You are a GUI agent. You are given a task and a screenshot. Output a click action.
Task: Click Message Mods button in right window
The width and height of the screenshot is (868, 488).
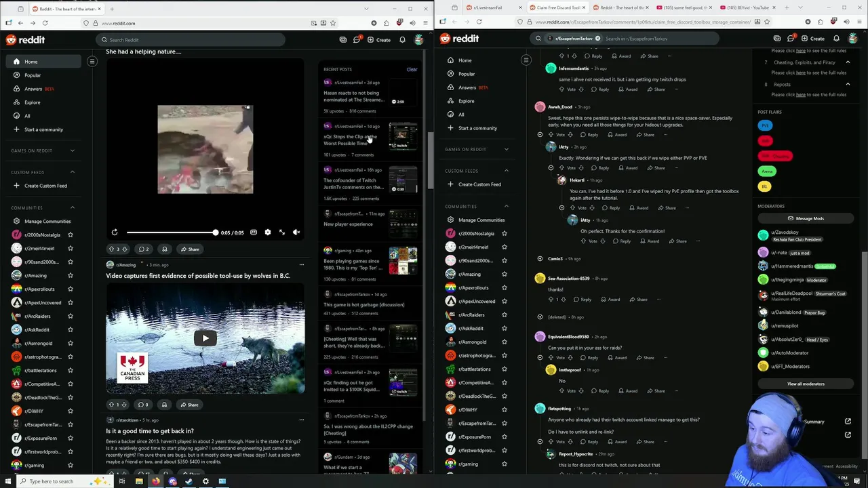coord(806,218)
